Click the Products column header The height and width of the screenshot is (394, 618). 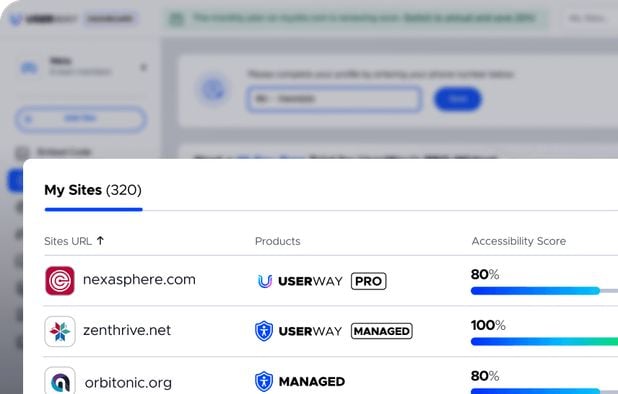pos(277,241)
